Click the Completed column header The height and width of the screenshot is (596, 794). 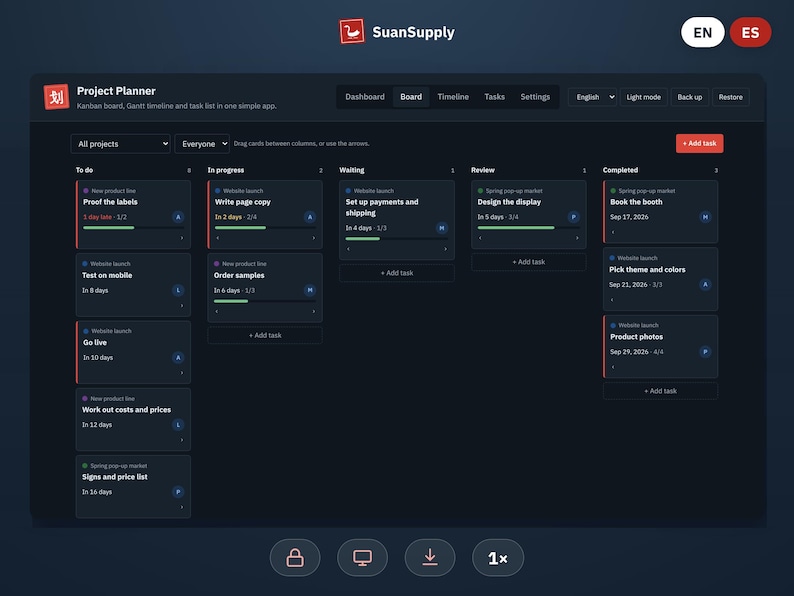620,170
